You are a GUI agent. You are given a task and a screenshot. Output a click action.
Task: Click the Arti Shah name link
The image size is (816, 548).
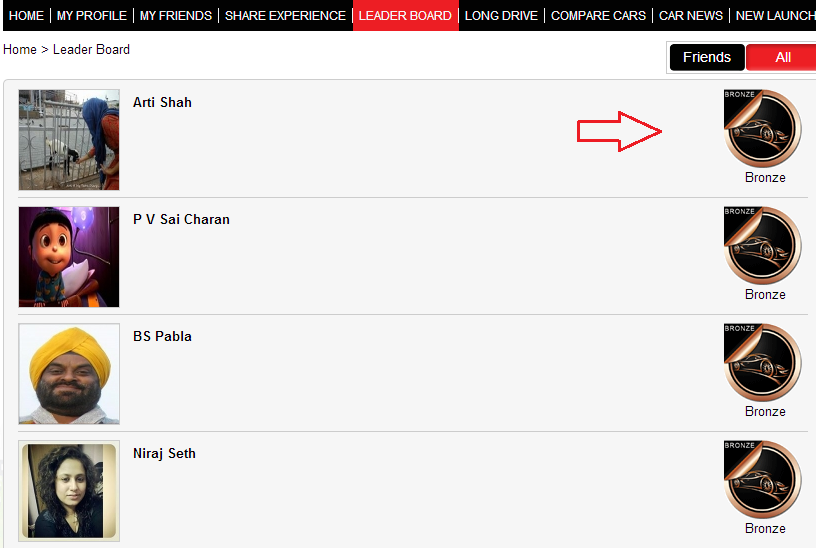click(162, 103)
